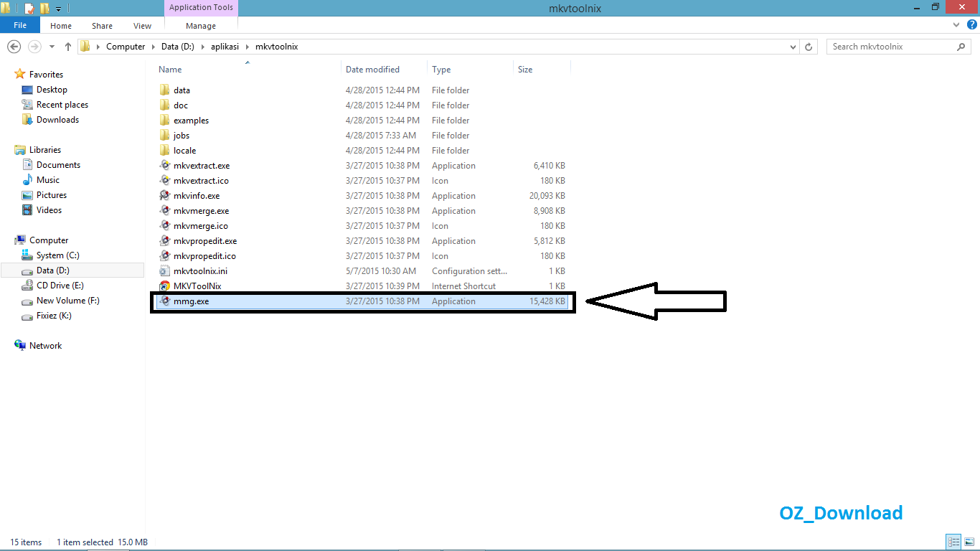Go up one folder level
Viewport: 980px width, 551px height.
click(x=68, y=47)
